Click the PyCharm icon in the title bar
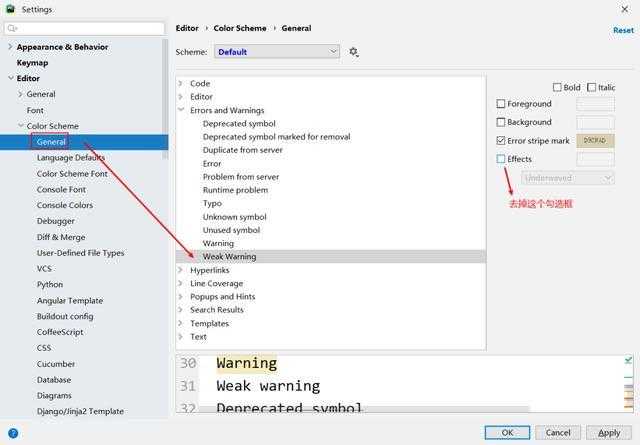The height and width of the screenshot is (445, 640). point(10,9)
